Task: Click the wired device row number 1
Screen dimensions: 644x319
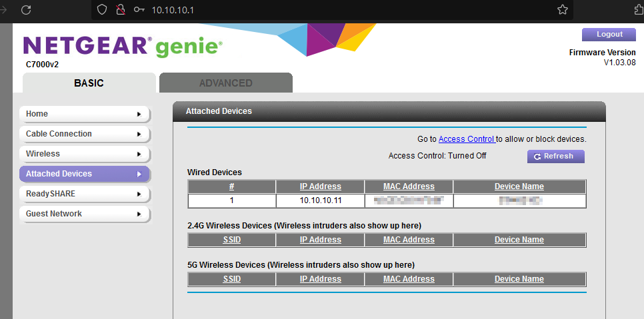Action: point(231,201)
